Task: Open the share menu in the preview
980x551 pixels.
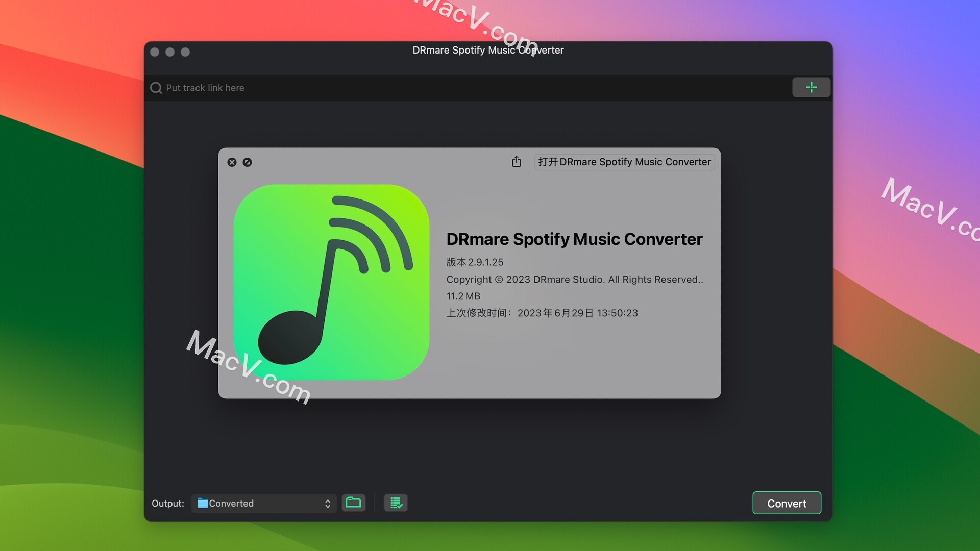Action: [x=517, y=162]
